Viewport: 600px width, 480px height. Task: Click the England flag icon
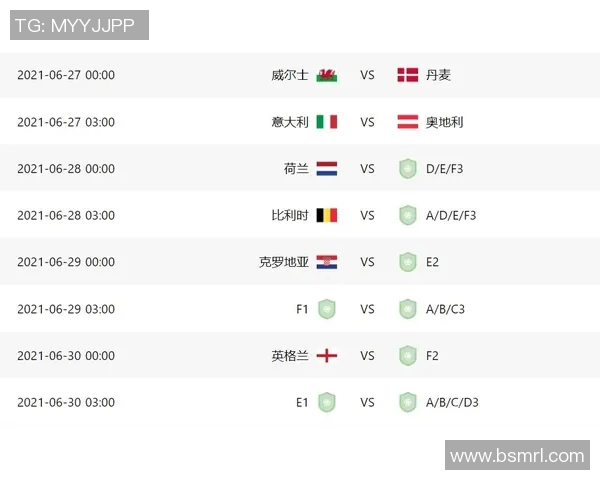pos(327,355)
